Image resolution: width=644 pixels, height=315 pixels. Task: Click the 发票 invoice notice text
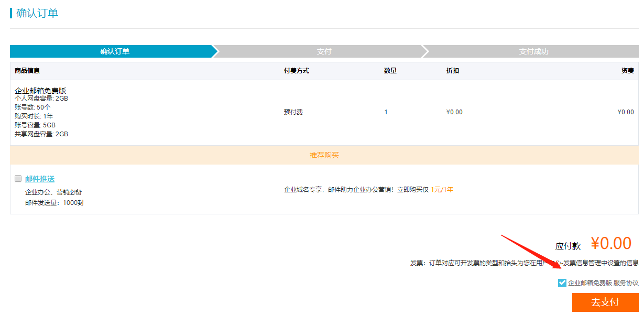point(525,263)
